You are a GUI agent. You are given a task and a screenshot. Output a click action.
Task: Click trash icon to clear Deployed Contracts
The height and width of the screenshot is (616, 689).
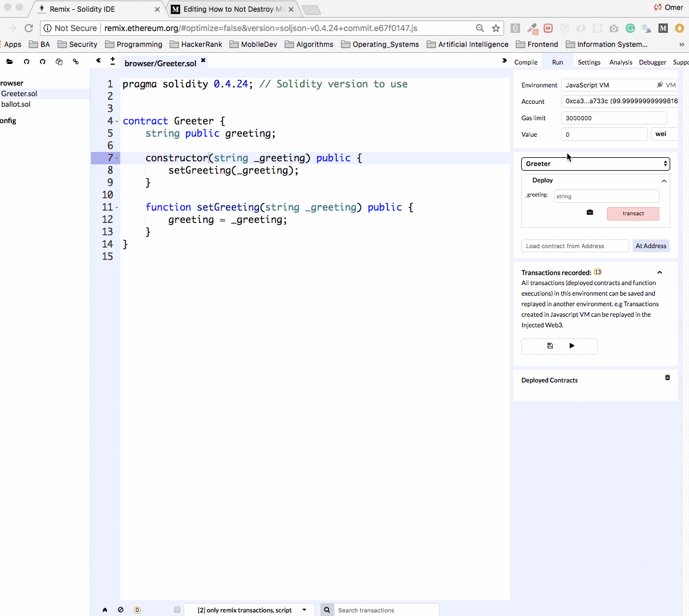(667, 378)
